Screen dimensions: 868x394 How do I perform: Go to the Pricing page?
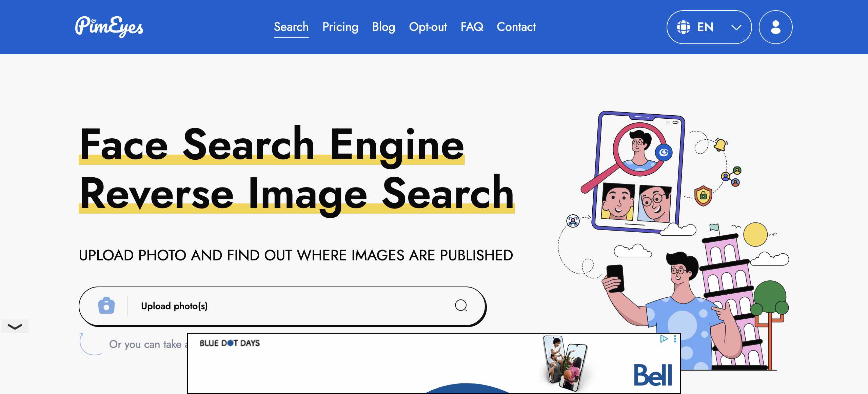point(340,27)
